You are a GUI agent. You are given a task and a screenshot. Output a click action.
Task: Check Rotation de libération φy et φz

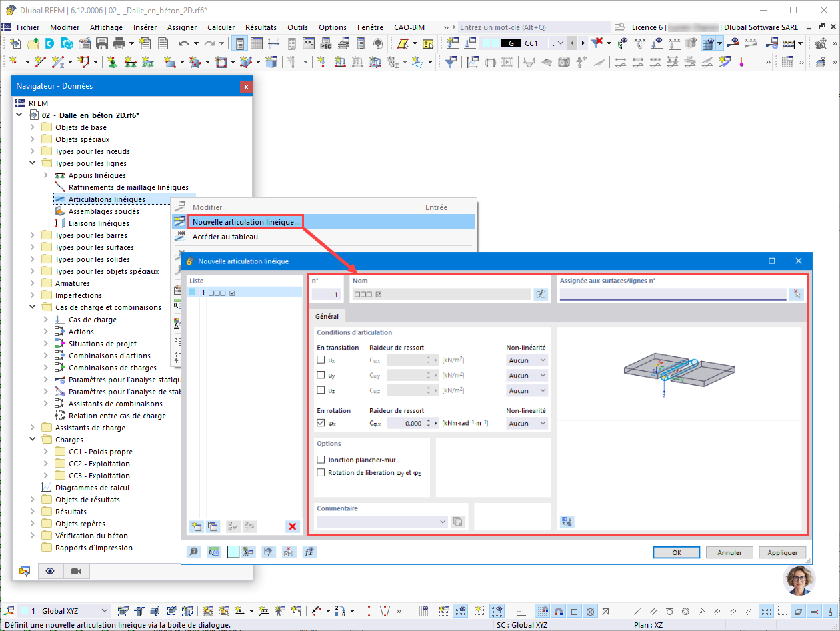(x=321, y=472)
